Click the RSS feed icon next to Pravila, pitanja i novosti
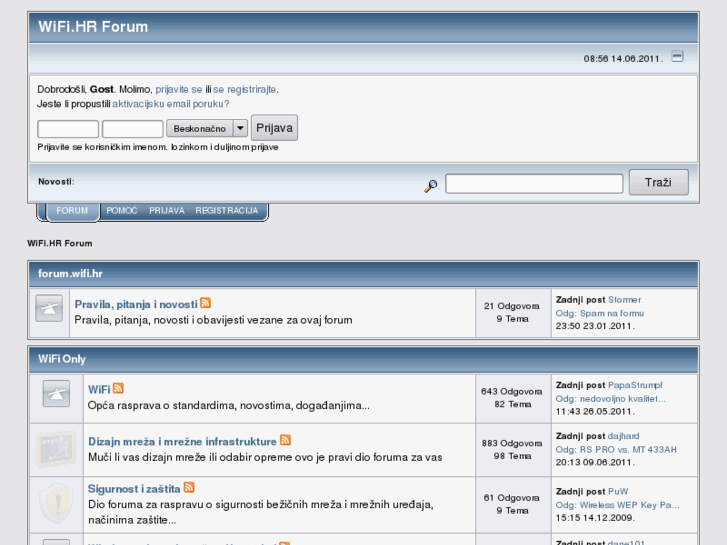Screen dimensions: 727x545 (x=205, y=303)
